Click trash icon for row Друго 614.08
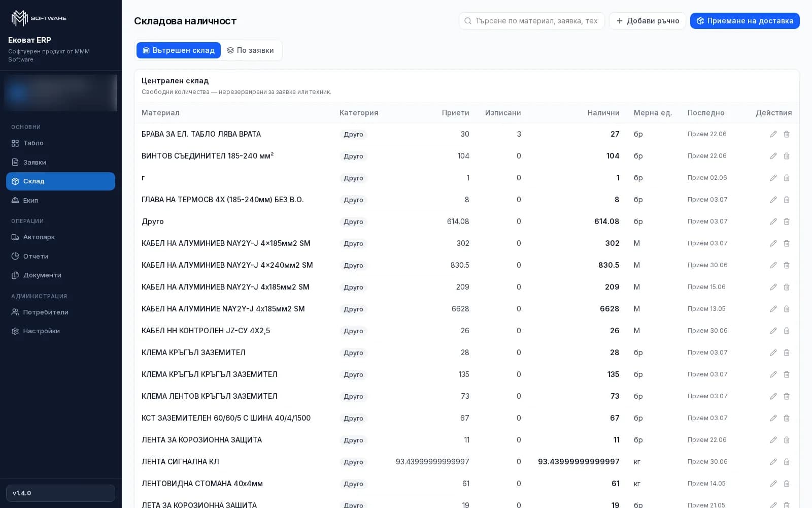The height and width of the screenshot is (508, 812). tap(787, 221)
